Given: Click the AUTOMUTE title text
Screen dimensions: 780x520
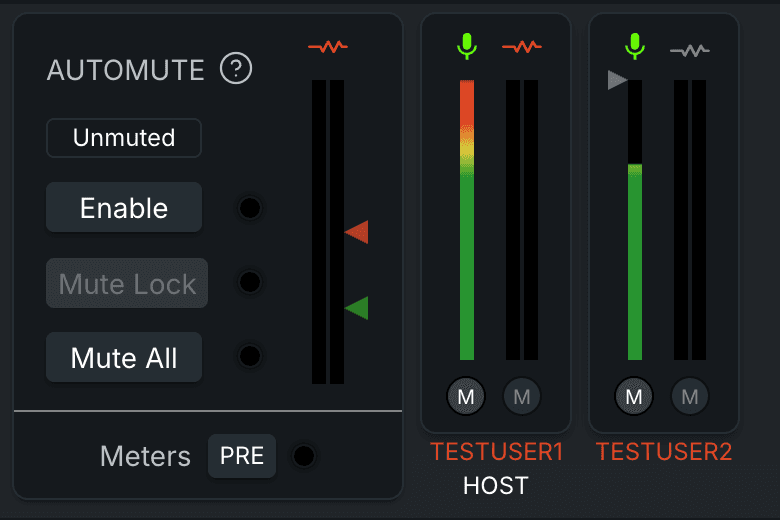Looking at the screenshot, I should click(x=126, y=70).
